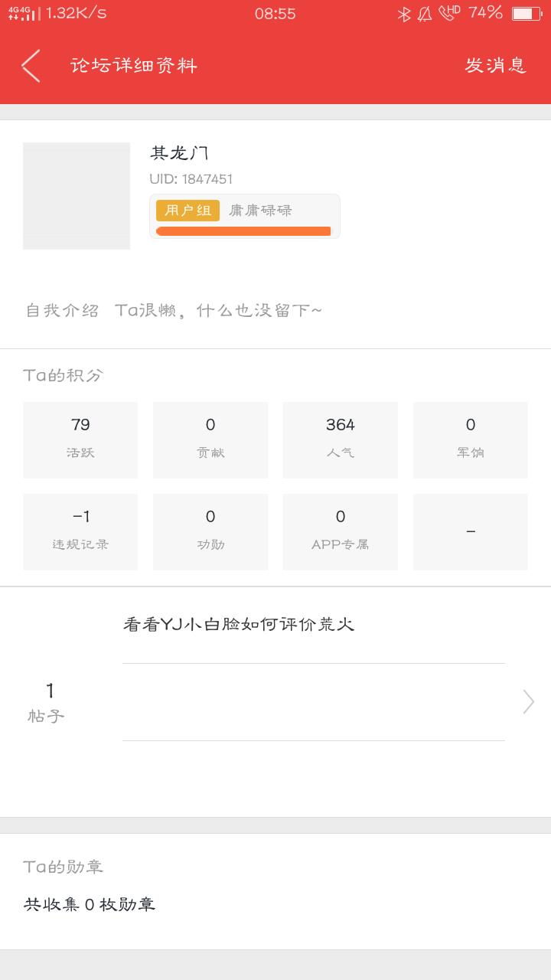Tap the 活跃 score tile showing 79

[x=80, y=440]
